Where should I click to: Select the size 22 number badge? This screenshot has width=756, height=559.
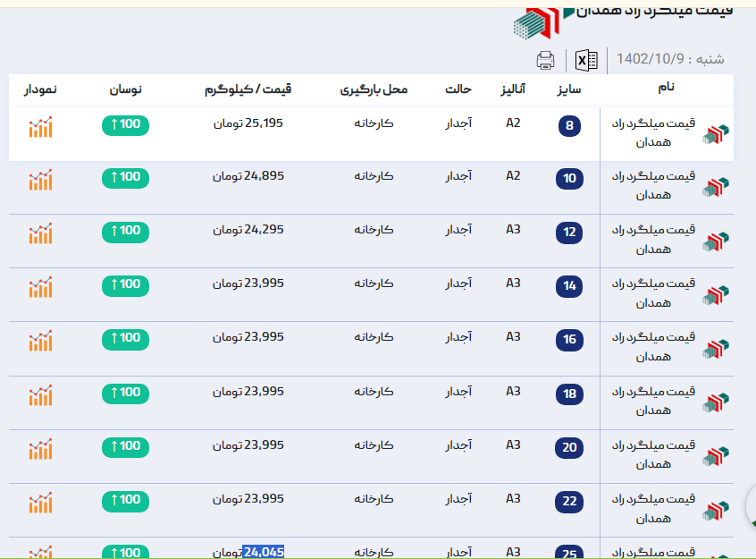pyautogui.click(x=570, y=501)
